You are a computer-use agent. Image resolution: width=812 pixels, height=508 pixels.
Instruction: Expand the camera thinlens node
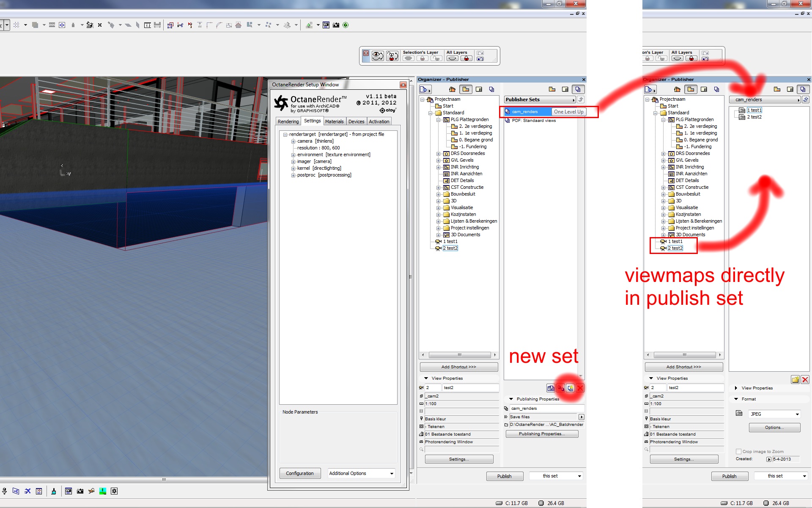pyautogui.click(x=293, y=141)
